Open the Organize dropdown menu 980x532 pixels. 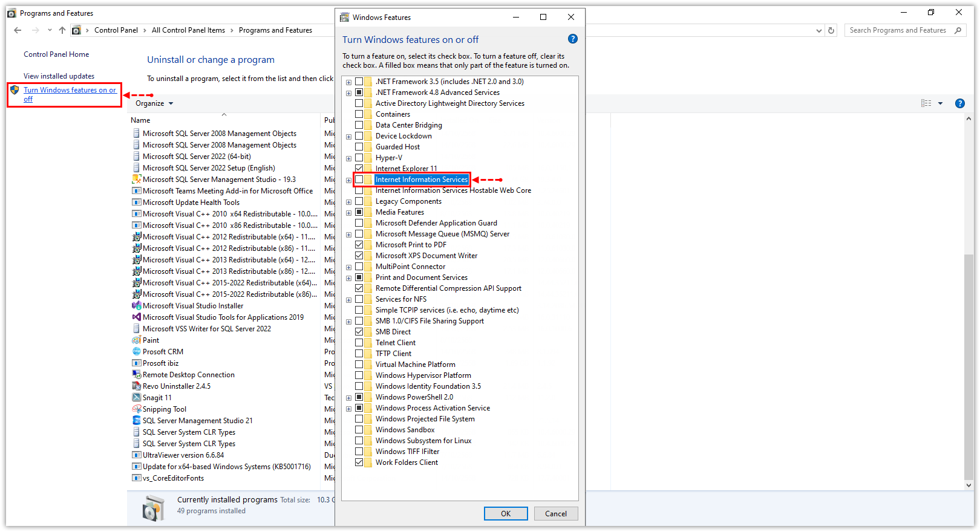154,103
